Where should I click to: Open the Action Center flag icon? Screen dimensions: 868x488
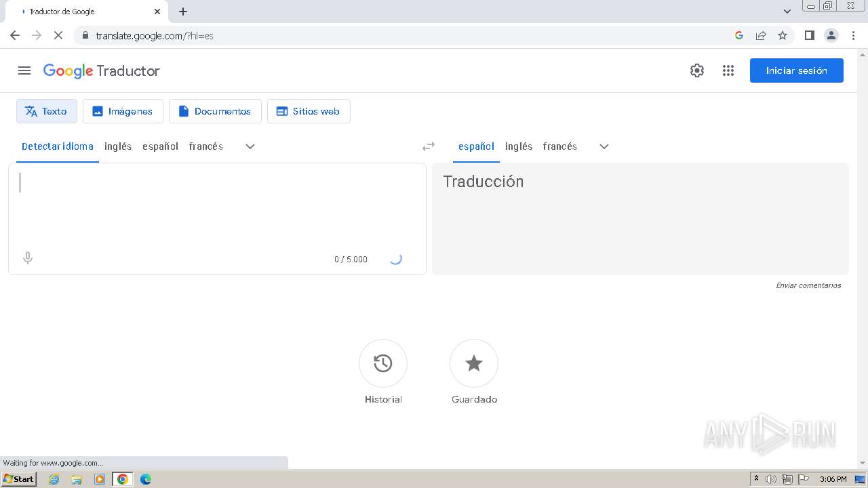(x=804, y=479)
